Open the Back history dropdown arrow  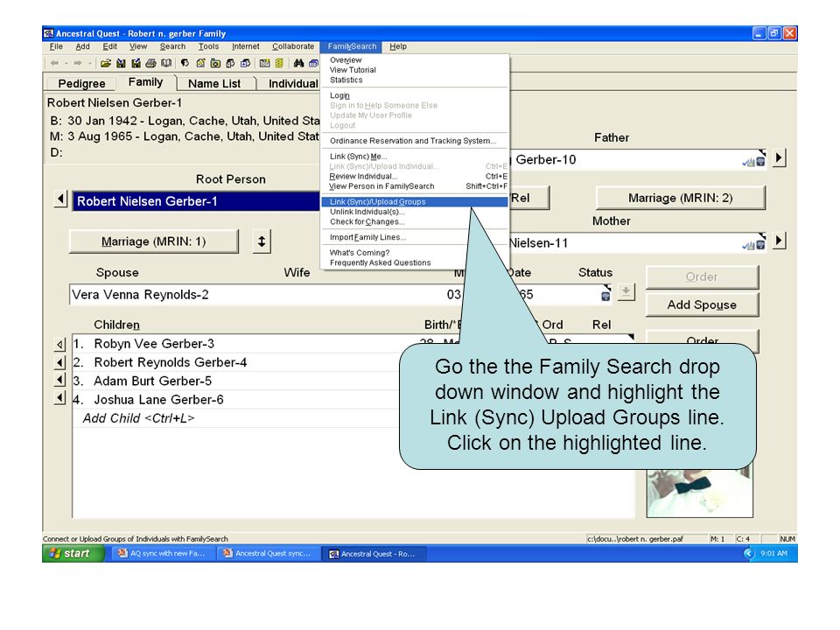click(66, 63)
